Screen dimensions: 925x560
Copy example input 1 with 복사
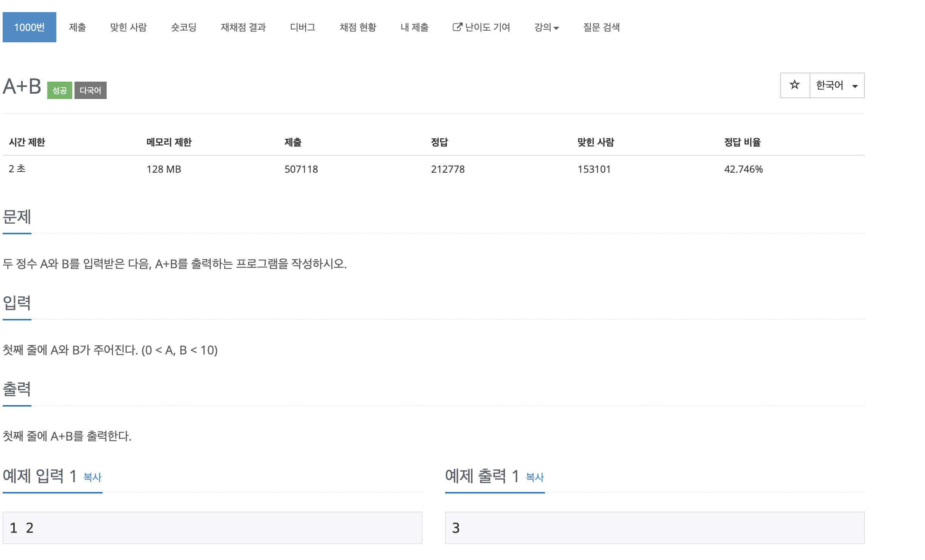point(92,477)
